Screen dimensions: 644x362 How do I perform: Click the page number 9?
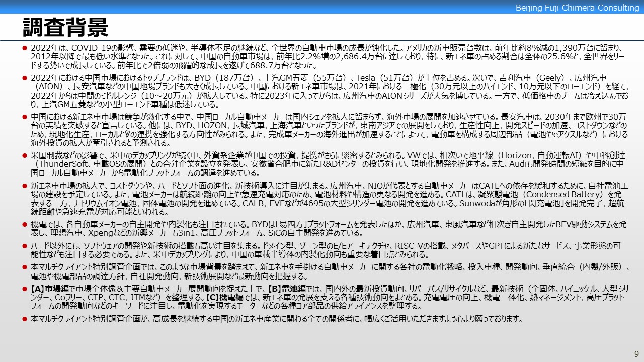point(636,353)
